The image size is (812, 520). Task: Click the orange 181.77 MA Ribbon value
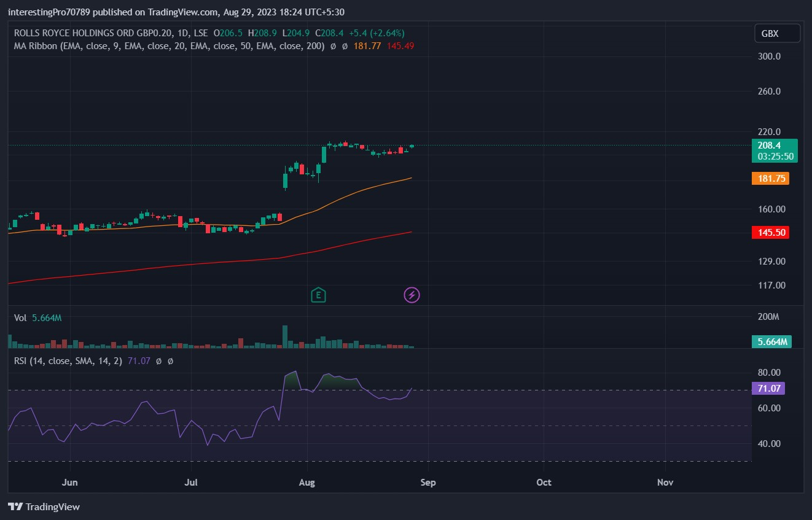click(x=368, y=45)
